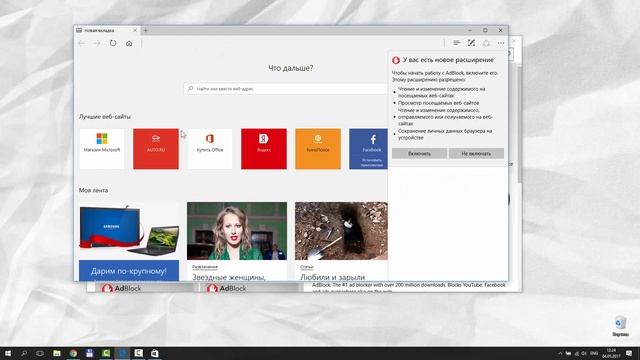
Task: Open the Store bag icon on taskbar
Action: [x=155, y=353]
